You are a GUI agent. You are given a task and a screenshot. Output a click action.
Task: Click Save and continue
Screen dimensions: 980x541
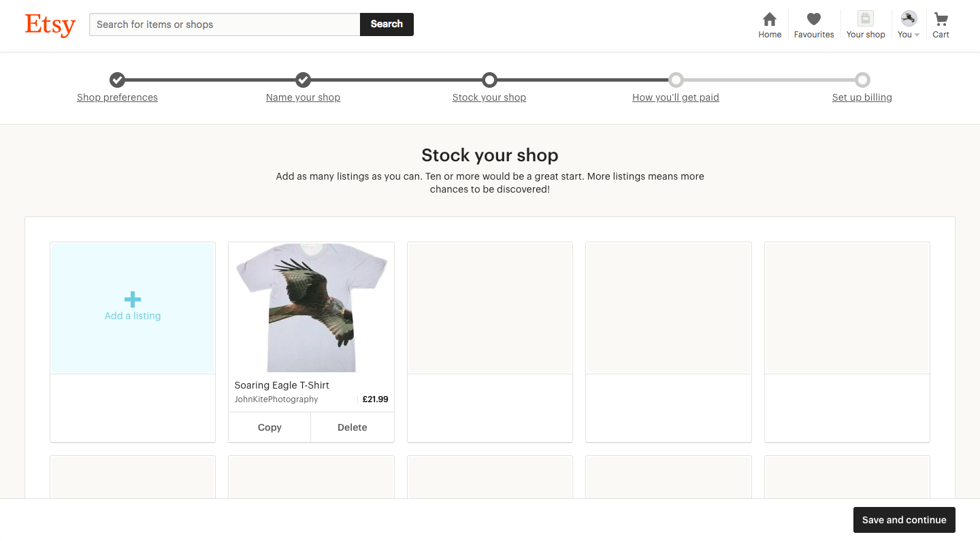(x=904, y=519)
